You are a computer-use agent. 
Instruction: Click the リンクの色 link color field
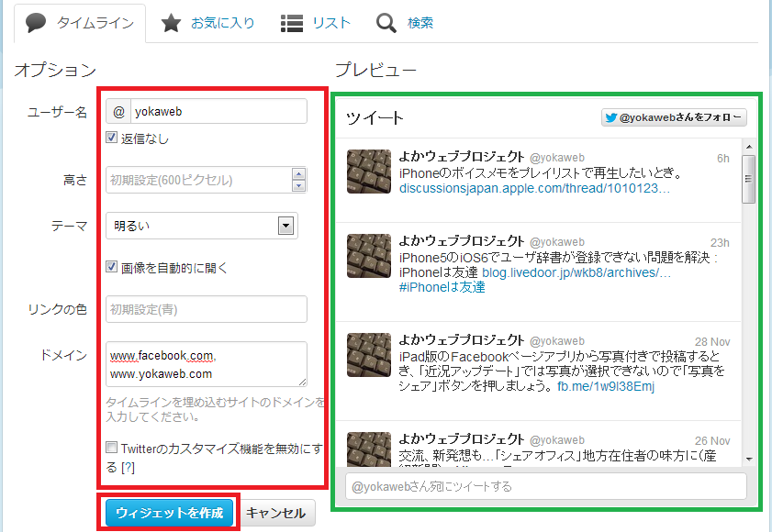coord(207,309)
